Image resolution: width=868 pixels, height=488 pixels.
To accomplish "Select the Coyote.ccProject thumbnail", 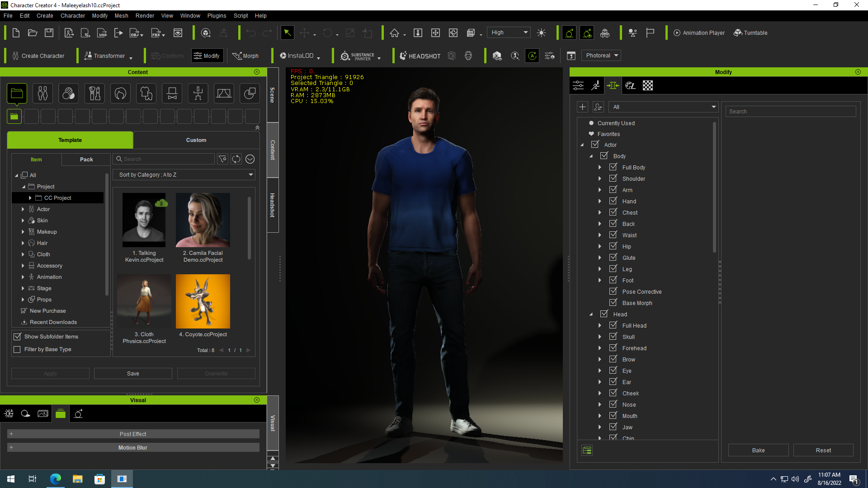I will point(203,301).
